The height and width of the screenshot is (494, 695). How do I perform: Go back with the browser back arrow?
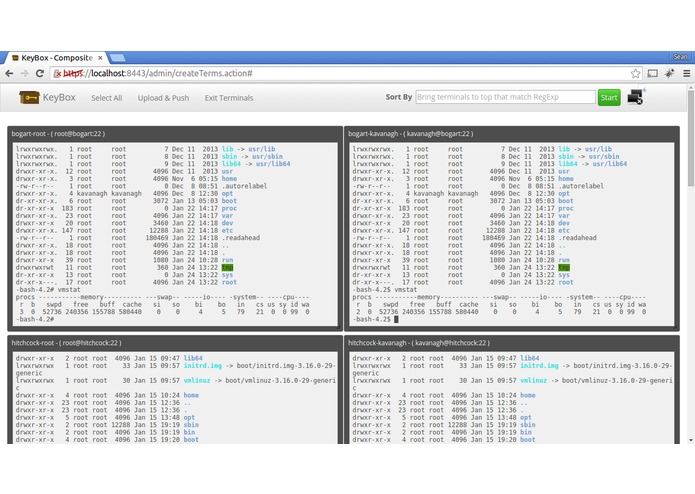9,74
